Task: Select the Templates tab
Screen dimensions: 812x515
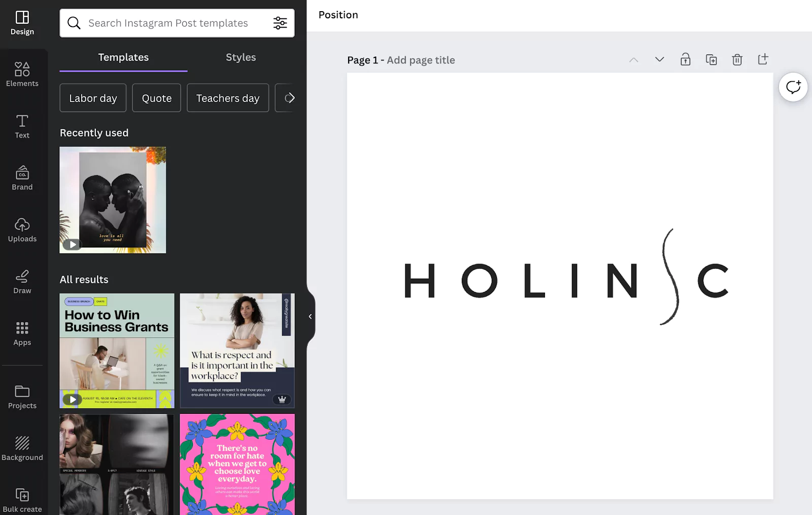Action: [123, 57]
